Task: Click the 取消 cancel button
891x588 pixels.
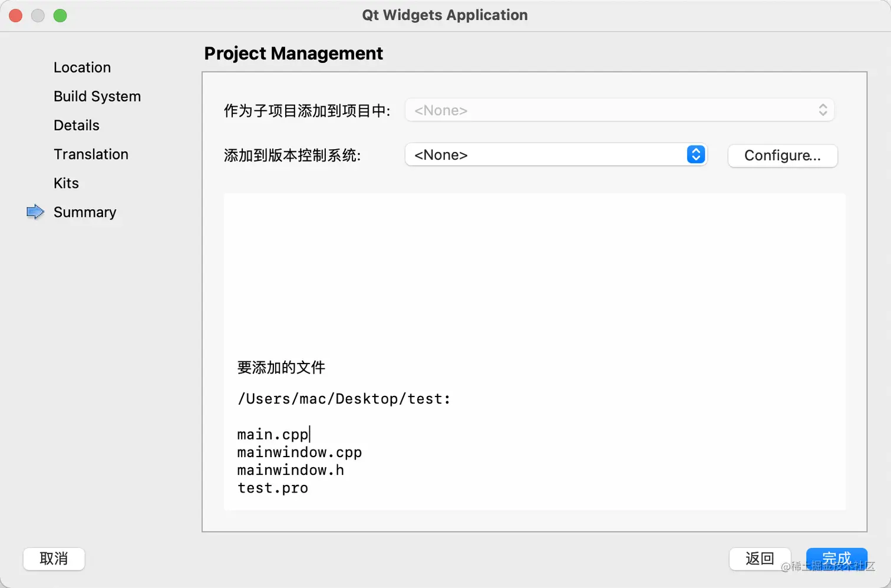Action: click(x=54, y=559)
